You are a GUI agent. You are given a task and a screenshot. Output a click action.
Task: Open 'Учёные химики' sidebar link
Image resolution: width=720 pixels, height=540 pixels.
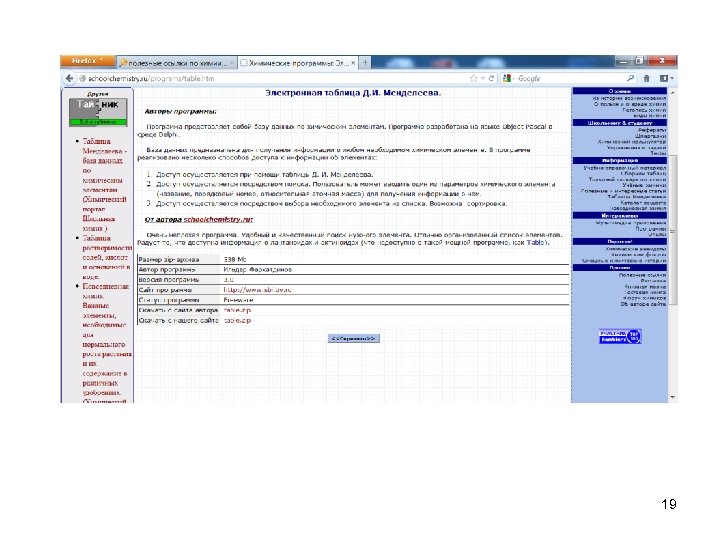pyautogui.click(x=644, y=185)
